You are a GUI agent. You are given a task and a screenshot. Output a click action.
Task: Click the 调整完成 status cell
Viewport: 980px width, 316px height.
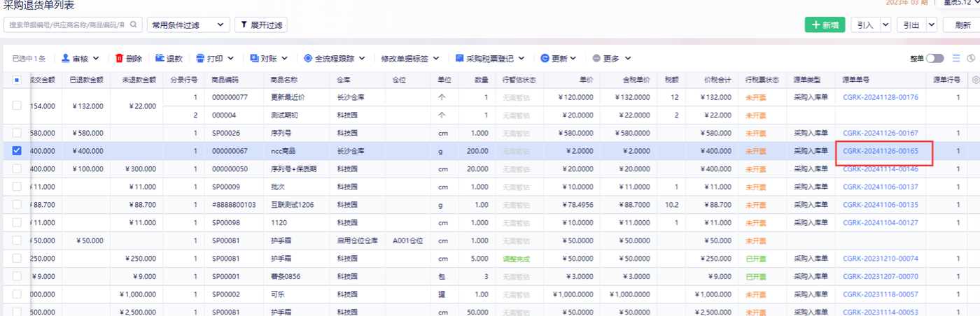click(517, 259)
